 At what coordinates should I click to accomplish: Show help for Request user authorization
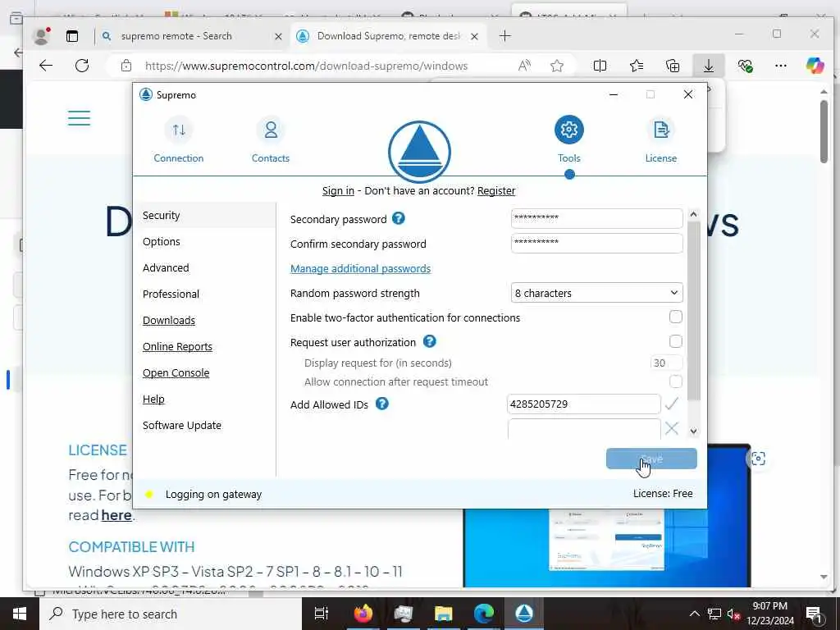pyautogui.click(x=430, y=341)
